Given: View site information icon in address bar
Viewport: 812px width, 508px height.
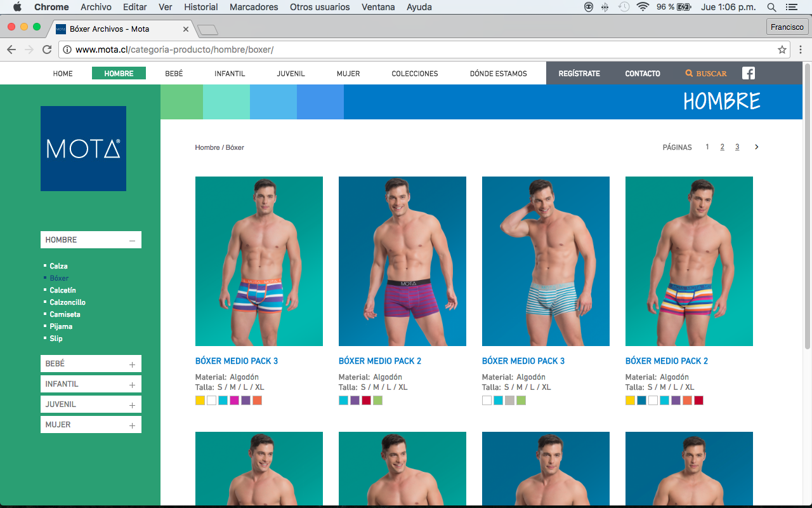Looking at the screenshot, I should point(67,50).
